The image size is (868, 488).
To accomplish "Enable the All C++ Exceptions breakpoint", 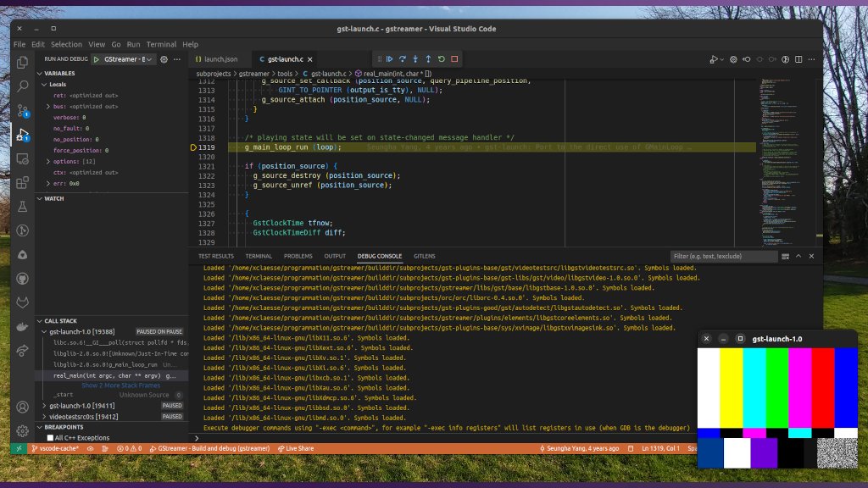I will 50,438.
